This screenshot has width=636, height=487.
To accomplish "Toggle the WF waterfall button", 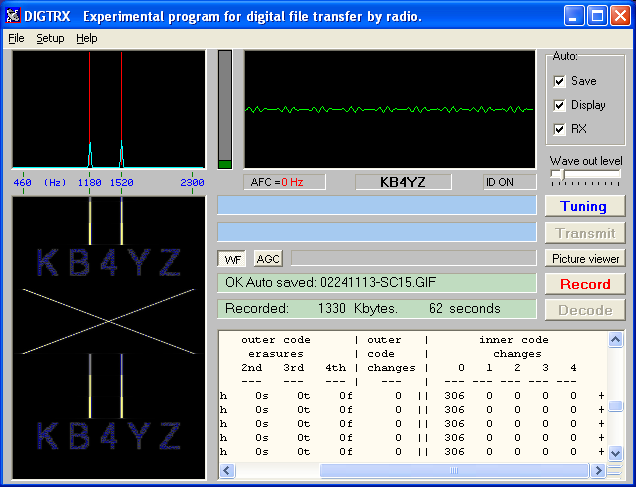I will coord(231,258).
